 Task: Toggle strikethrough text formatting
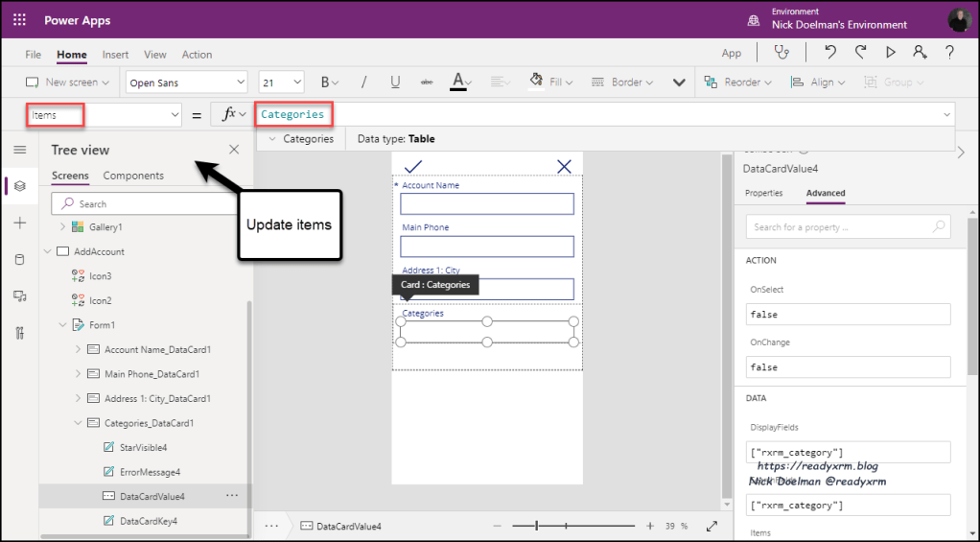(426, 82)
